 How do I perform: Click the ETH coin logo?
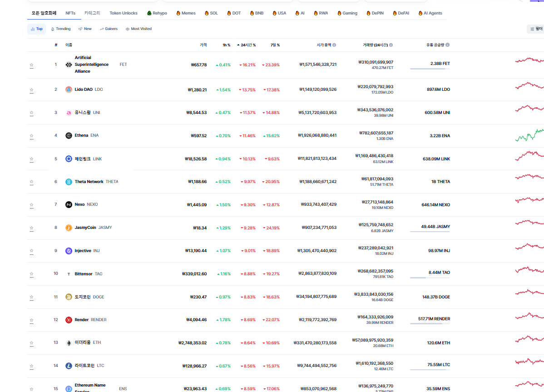pos(69,343)
